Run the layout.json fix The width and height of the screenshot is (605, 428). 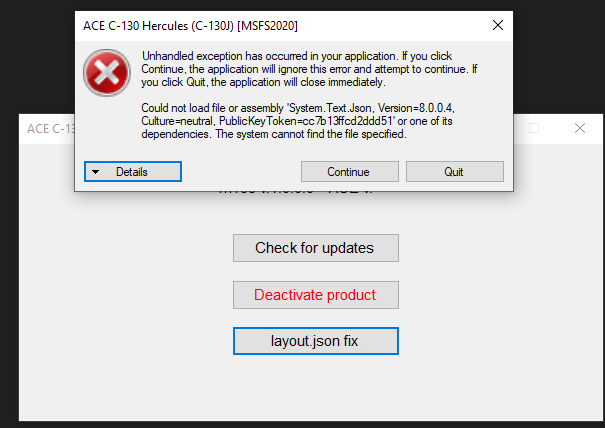point(316,341)
